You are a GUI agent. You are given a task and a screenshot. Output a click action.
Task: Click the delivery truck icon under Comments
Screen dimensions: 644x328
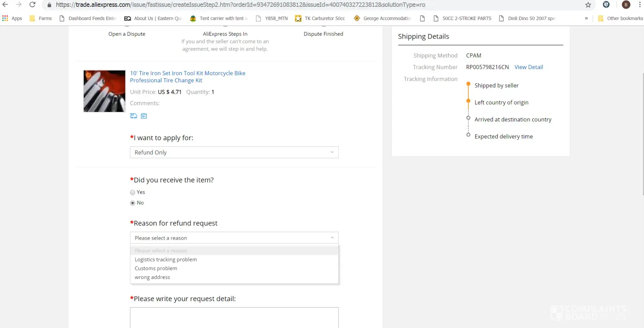point(133,116)
